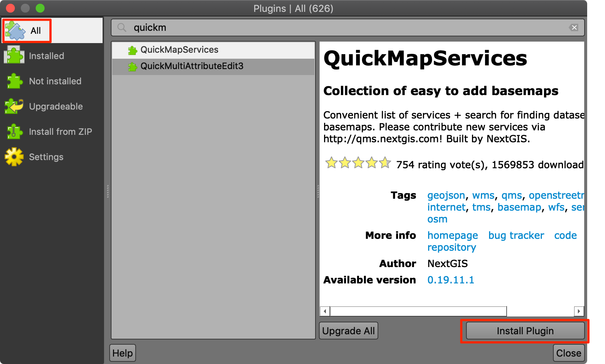Click the QuickMapServices plugin icon

coord(132,50)
